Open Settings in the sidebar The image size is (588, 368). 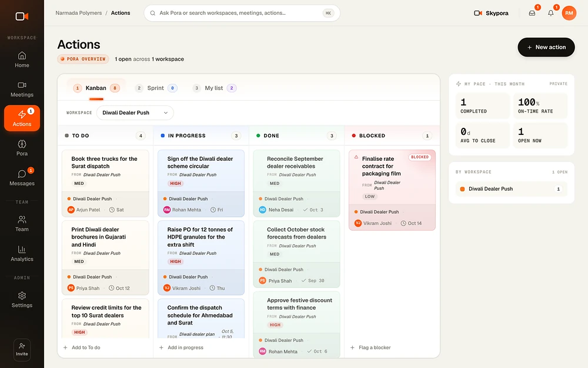(x=22, y=300)
